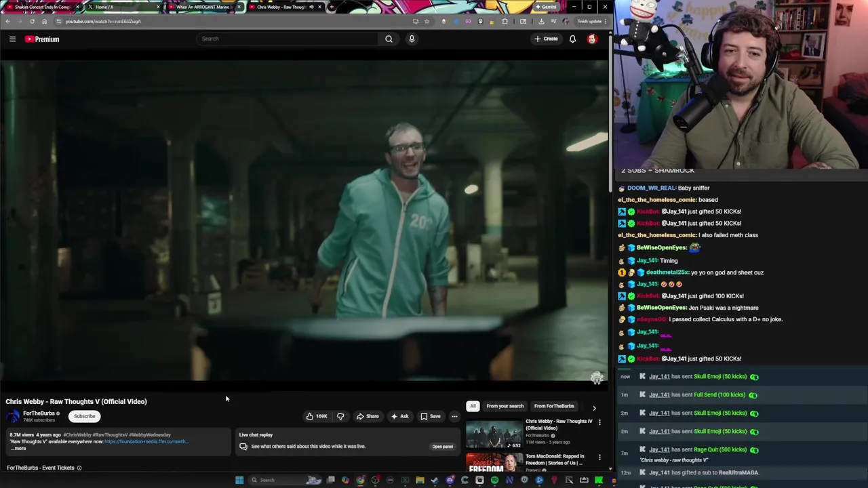This screenshot has width=868, height=488.
Task: Select the All recommendations chip
Action: point(473,406)
